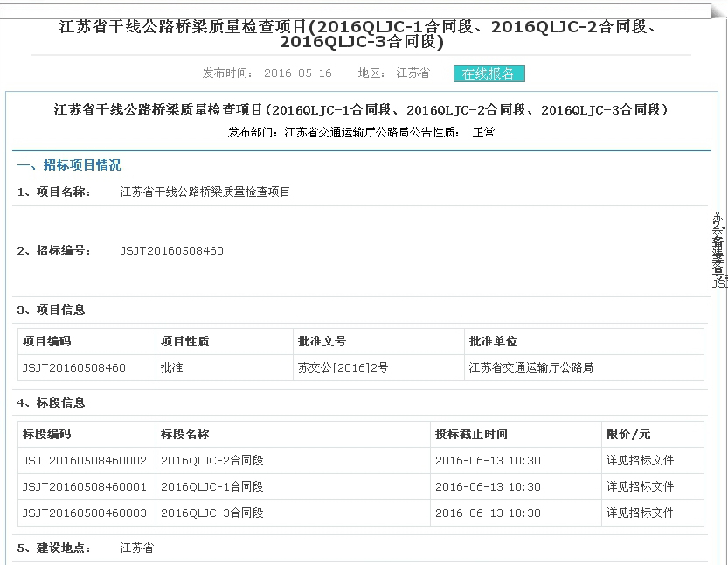Click the 一、招标项目情况 section heading
The height and width of the screenshot is (565, 728).
coord(69,165)
